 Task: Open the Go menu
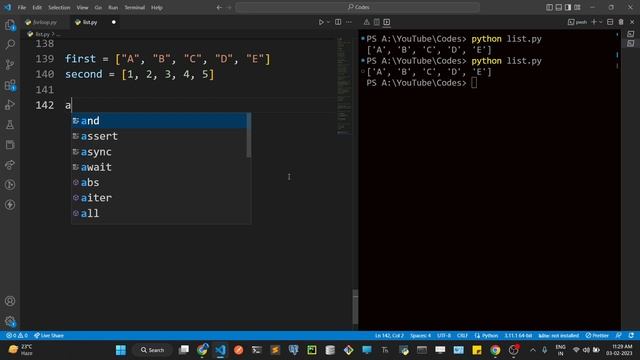98,7
